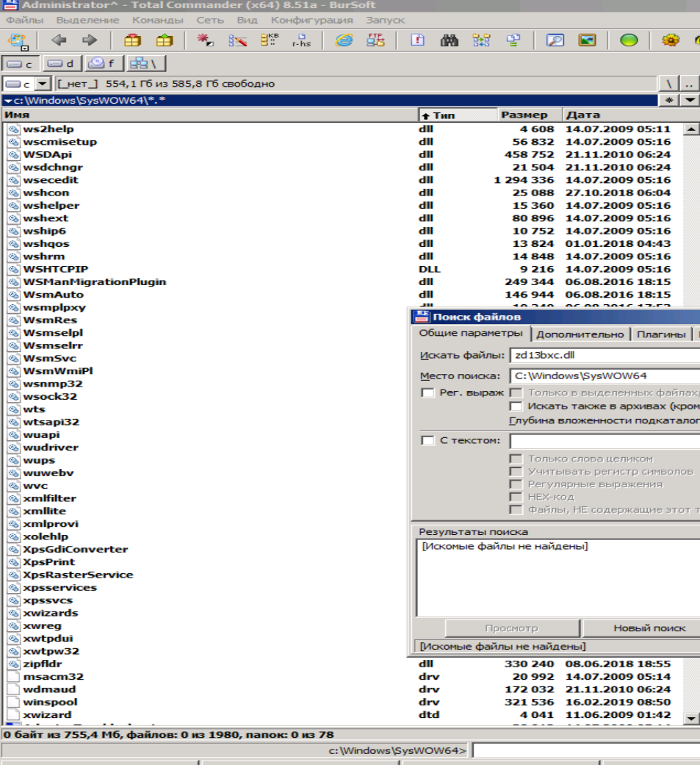Open the Команды menu
The width and height of the screenshot is (700, 765).
158,20
